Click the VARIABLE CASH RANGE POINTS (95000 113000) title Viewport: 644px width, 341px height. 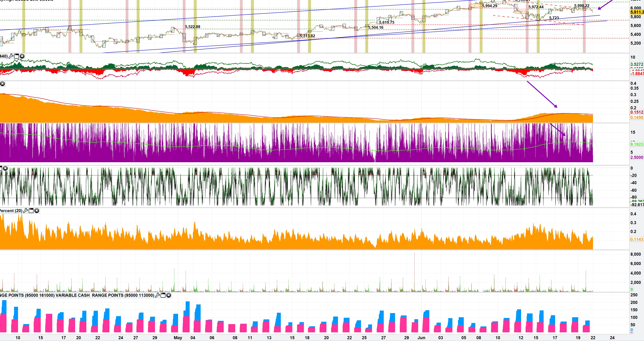[105, 295]
